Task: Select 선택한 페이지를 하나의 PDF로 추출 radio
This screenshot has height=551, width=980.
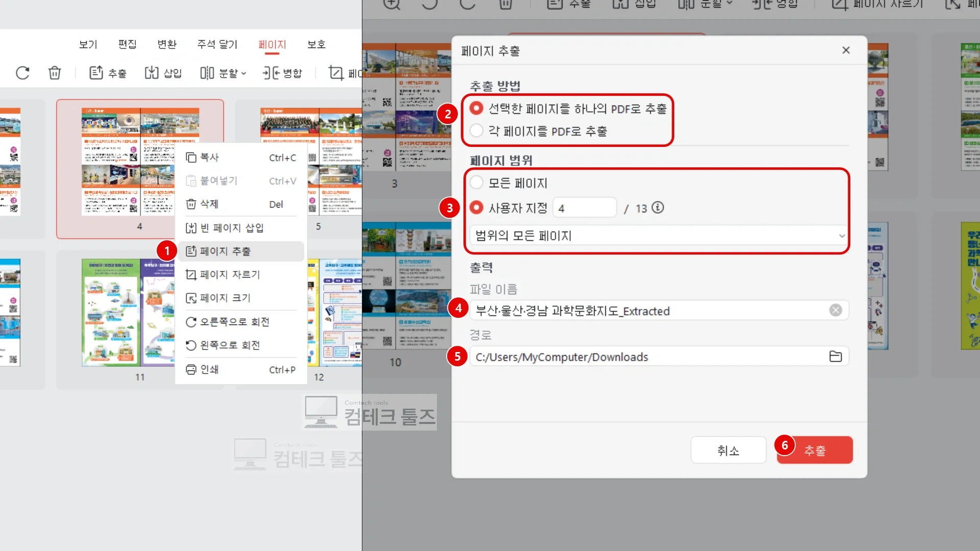Action: click(x=476, y=108)
